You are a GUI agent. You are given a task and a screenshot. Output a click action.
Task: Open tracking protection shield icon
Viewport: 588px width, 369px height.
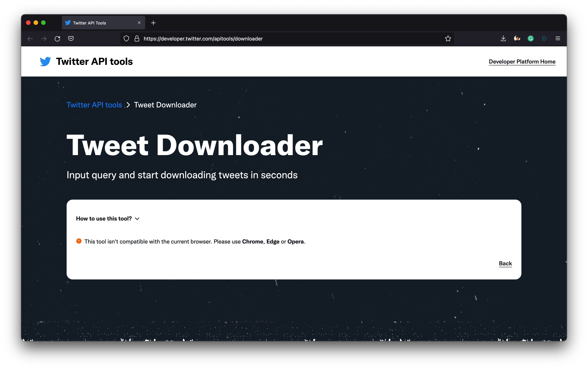pyautogui.click(x=126, y=39)
